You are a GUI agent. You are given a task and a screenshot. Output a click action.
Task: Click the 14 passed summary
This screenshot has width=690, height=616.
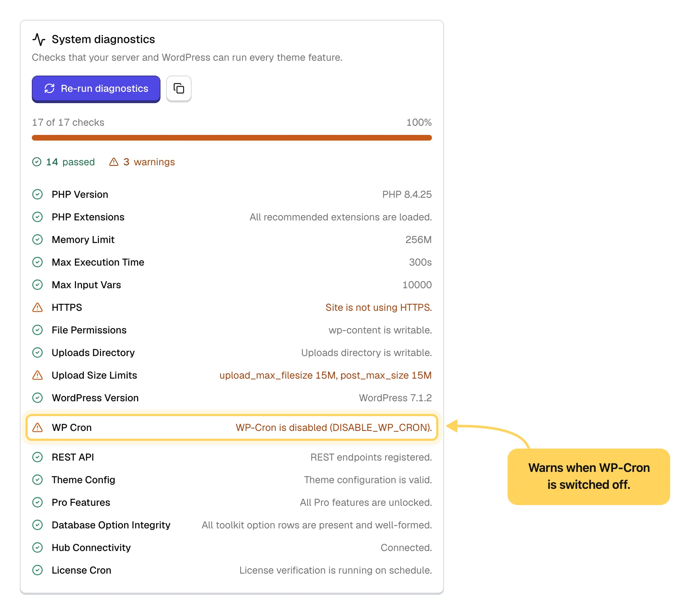[64, 162]
